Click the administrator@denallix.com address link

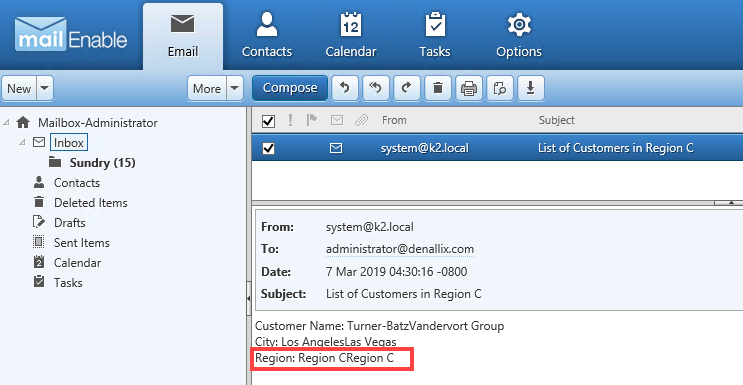coord(400,249)
